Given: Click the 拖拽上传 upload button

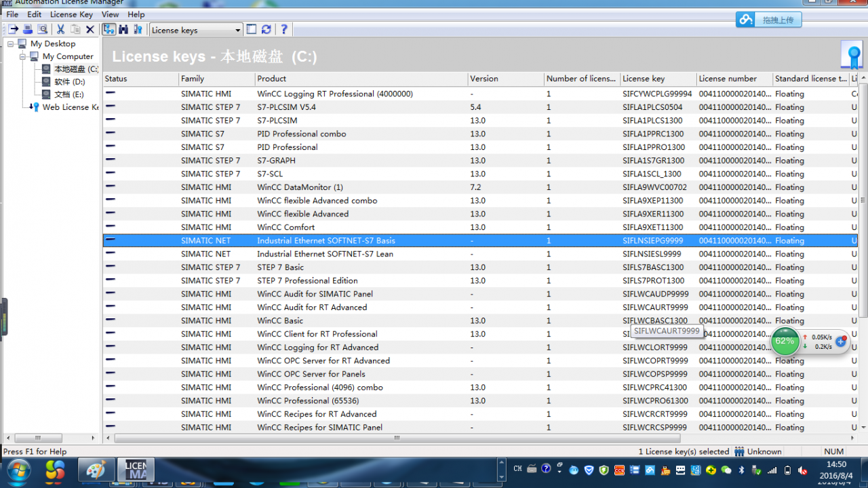Looking at the screenshot, I should pyautogui.click(x=769, y=20).
